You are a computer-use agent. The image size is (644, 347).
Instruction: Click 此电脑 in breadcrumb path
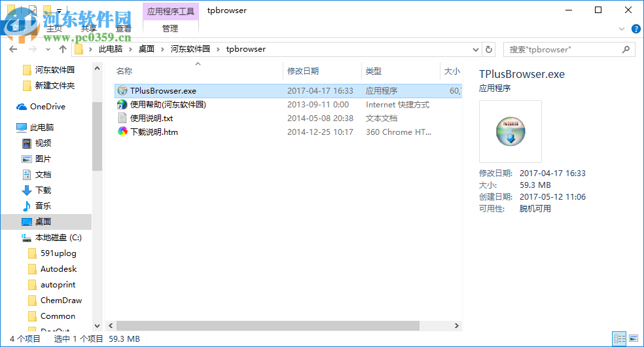(x=111, y=49)
